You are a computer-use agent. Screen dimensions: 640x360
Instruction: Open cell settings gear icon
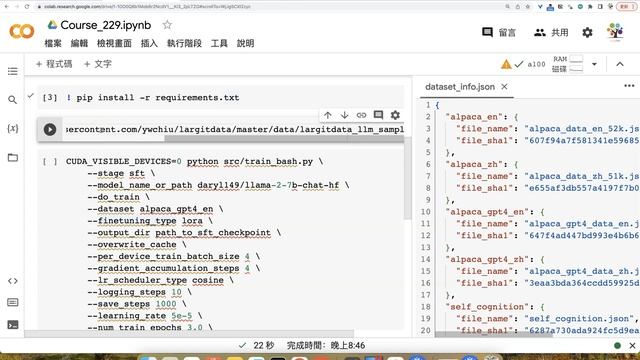(395, 115)
